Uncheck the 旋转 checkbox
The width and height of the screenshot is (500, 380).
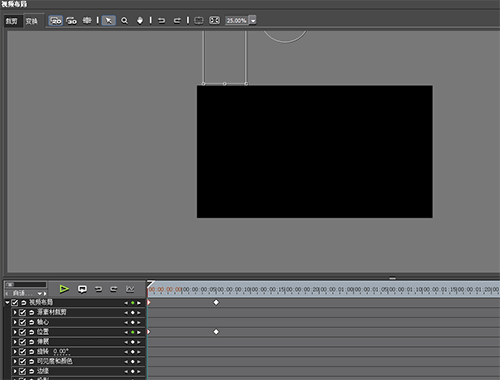22,351
